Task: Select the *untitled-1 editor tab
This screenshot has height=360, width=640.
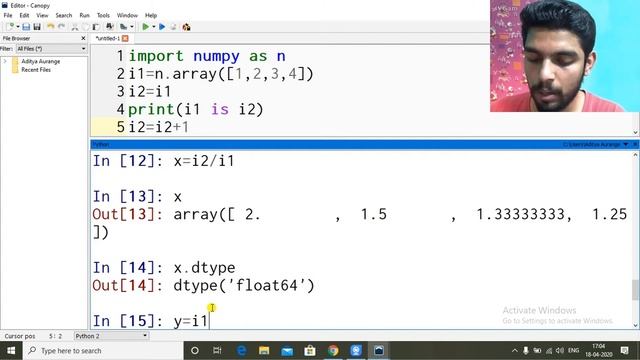Action: point(108,38)
